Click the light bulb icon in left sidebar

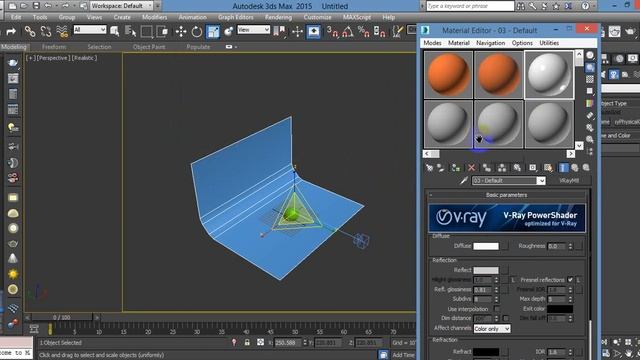[13, 128]
